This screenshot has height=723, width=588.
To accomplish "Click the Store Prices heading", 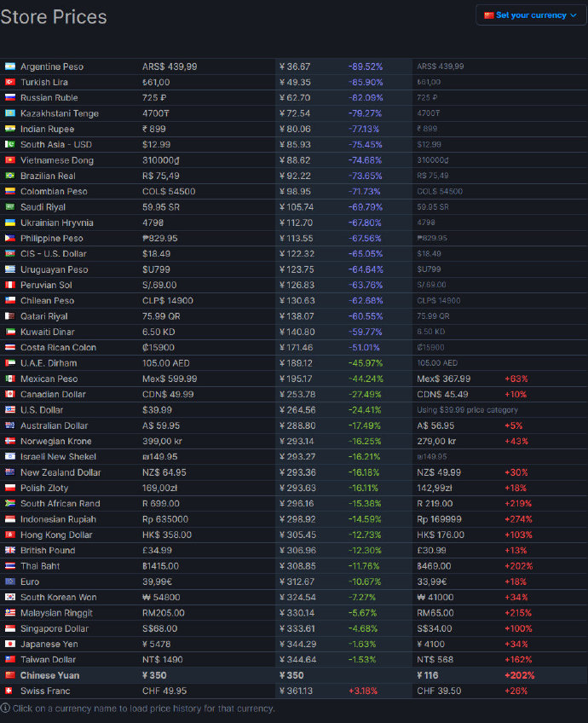I will click(54, 17).
